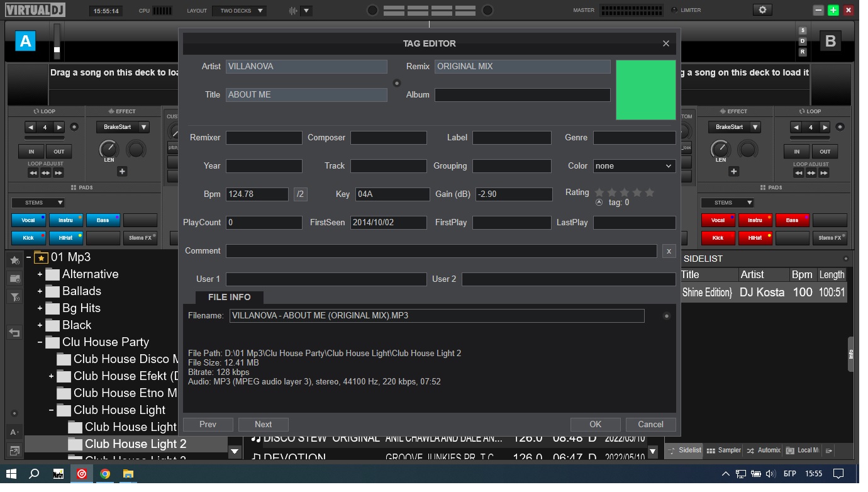
Task: Click Cancel in the Tag Editor
Action: [650, 424]
